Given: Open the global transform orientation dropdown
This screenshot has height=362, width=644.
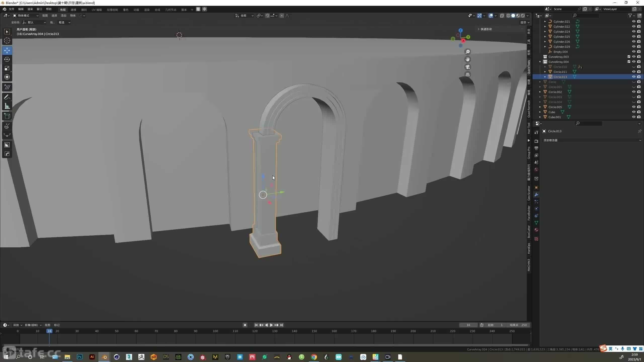Looking at the screenshot, I should 244,16.
